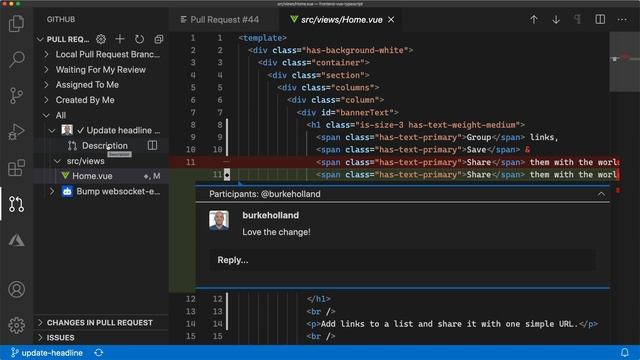
Task: Collapse the comment thread with chevron
Action: (x=601, y=194)
